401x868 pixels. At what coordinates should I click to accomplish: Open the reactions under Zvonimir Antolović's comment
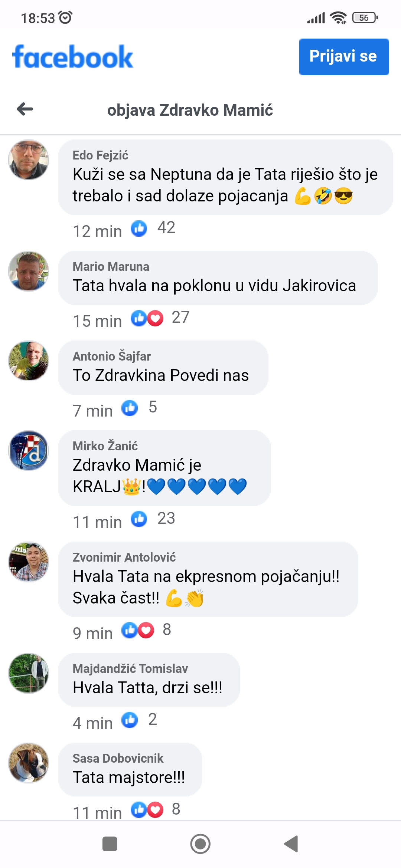(x=138, y=631)
